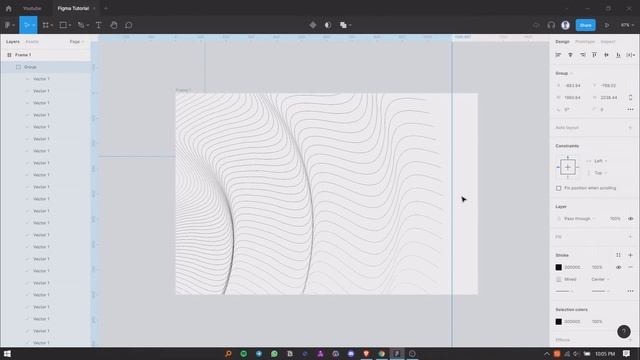
Task: Click the Share button
Action: [x=585, y=25]
